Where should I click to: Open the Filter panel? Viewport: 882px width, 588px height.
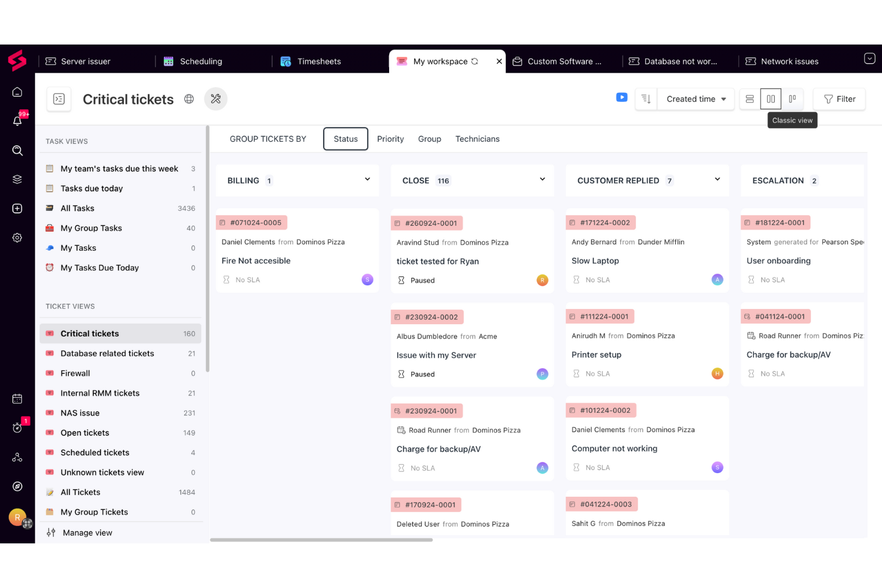point(839,99)
